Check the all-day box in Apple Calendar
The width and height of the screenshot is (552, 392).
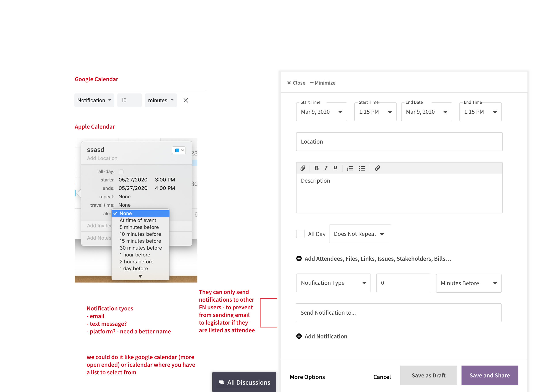[121, 172]
